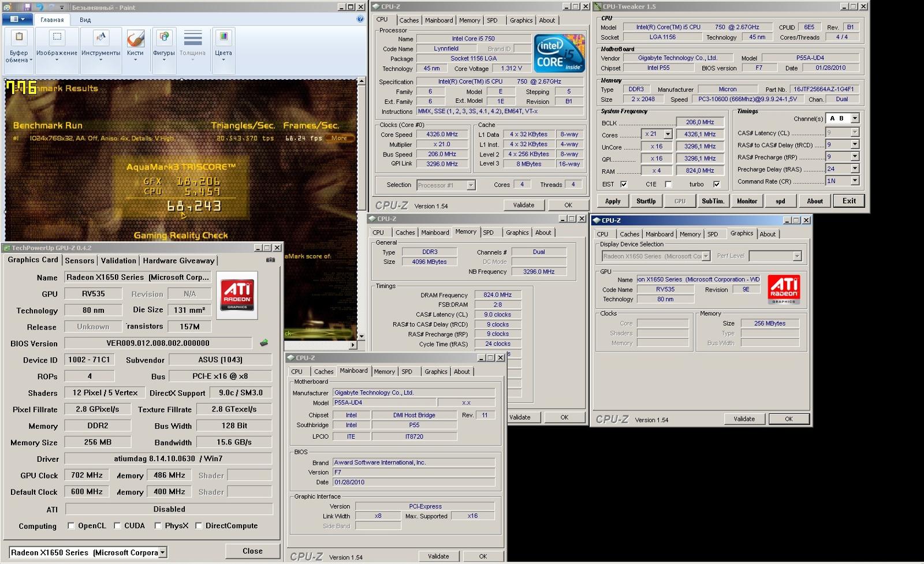Screen dimensions: 924x564
Task: Click Validate in the top CPU-Z window
Action: (x=524, y=205)
